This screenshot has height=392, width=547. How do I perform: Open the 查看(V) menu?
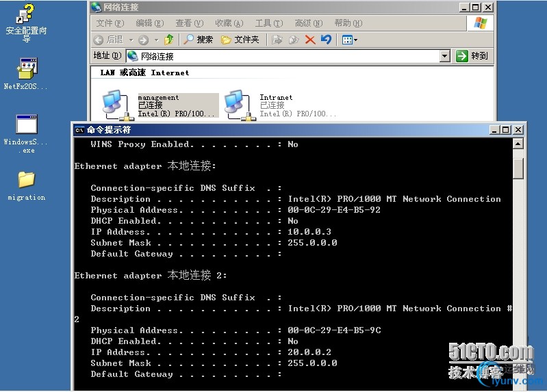click(x=190, y=23)
